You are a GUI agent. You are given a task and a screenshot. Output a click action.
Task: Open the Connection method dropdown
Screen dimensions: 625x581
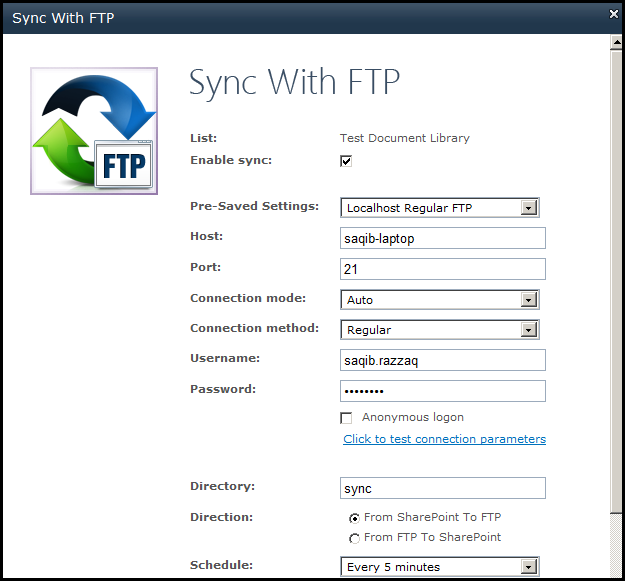[440, 330]
